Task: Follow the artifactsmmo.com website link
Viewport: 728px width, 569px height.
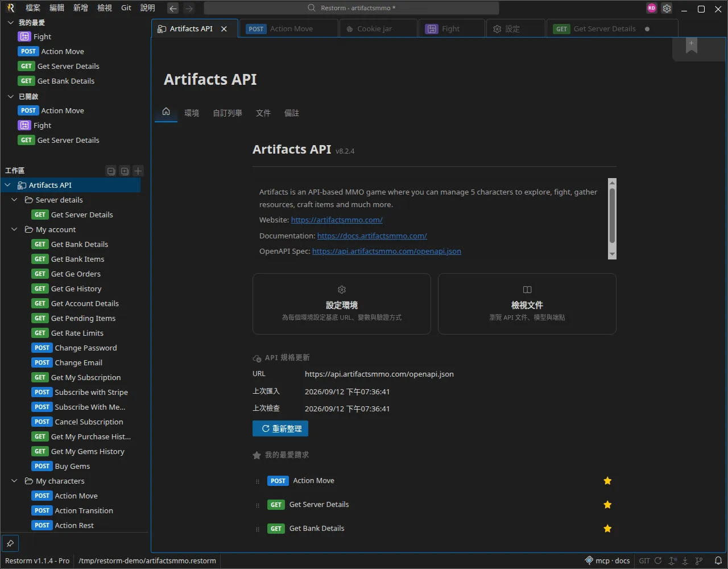Action: (x=337, y=220)
